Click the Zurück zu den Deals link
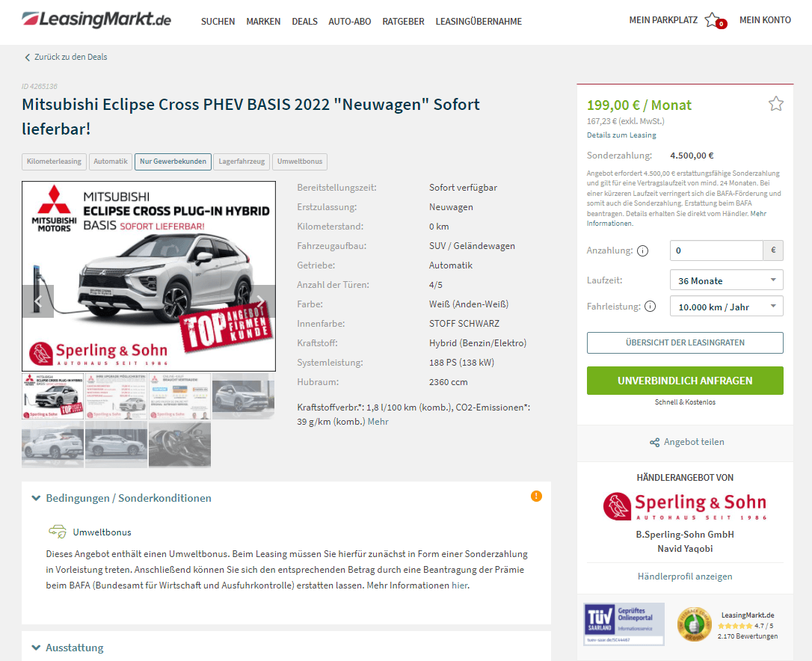This screenshot has height=661, width=812. pos(66,57)
